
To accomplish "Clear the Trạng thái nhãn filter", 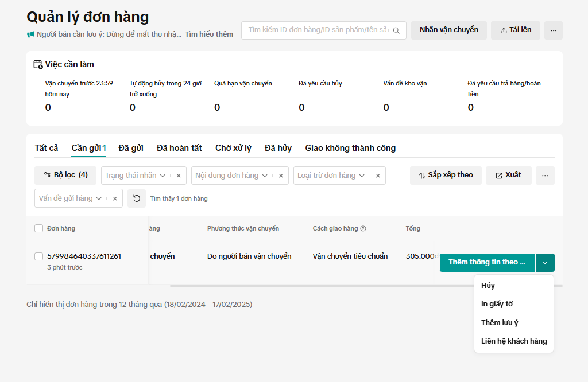I will click(179, 176).
